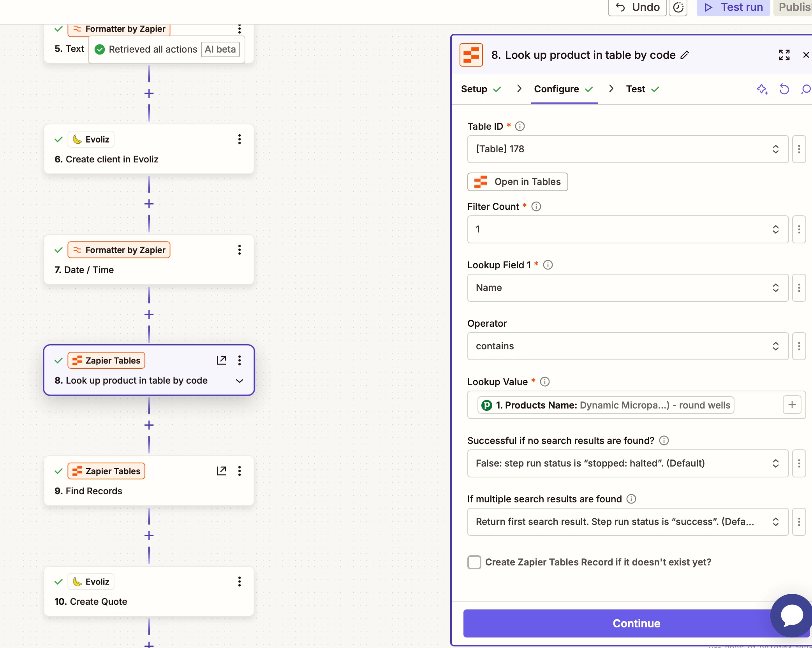This screenshot has width=812, height=648.
Task: Open the Operator contains dropdown
Action: [627, 346]
